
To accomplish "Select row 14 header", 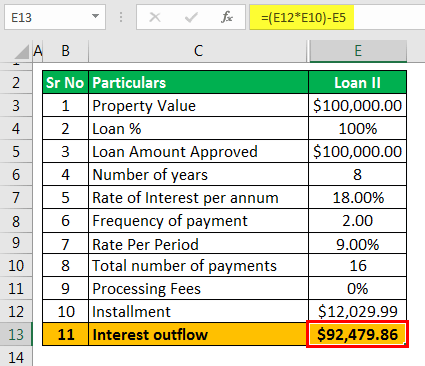I will (x=16, y=357).
